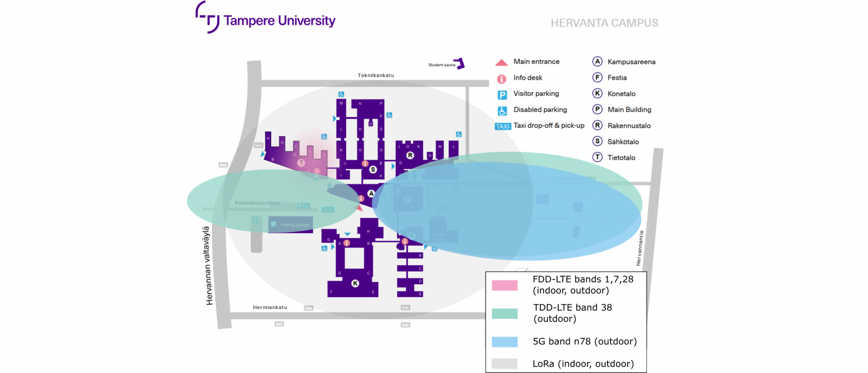Select the Rakennustalo legend text

click(x=629, y=126)
